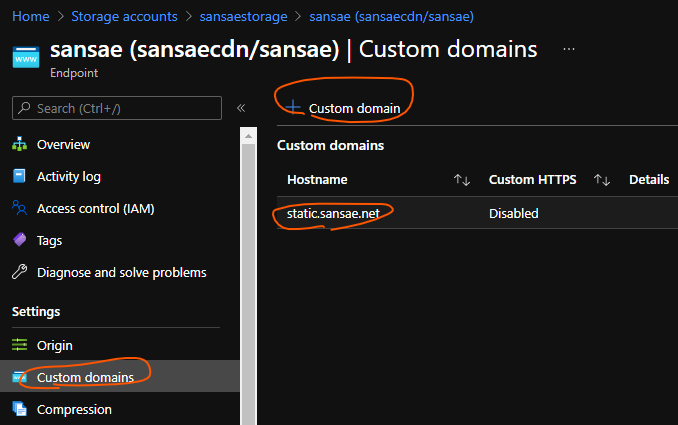678x425 pixels.
Task: Click the Overview icon in sidebar
Action: point(19,145)
